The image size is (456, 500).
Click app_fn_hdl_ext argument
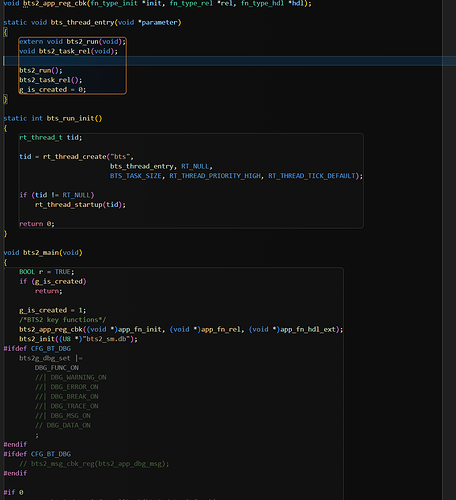tap(308, 330)
